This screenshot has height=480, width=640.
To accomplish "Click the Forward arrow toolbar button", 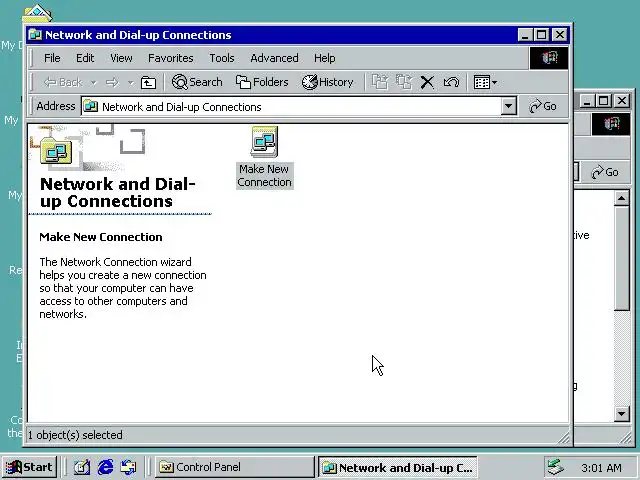I will point(112,83).
